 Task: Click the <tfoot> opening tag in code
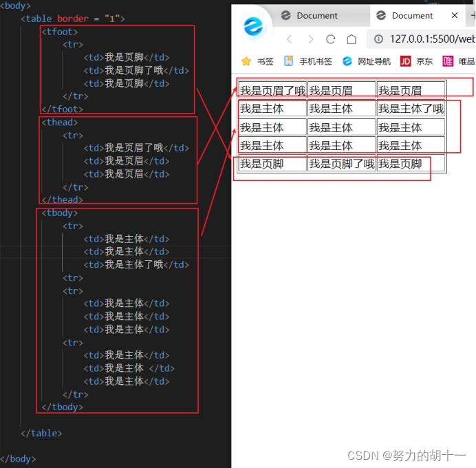coord(60,32)
